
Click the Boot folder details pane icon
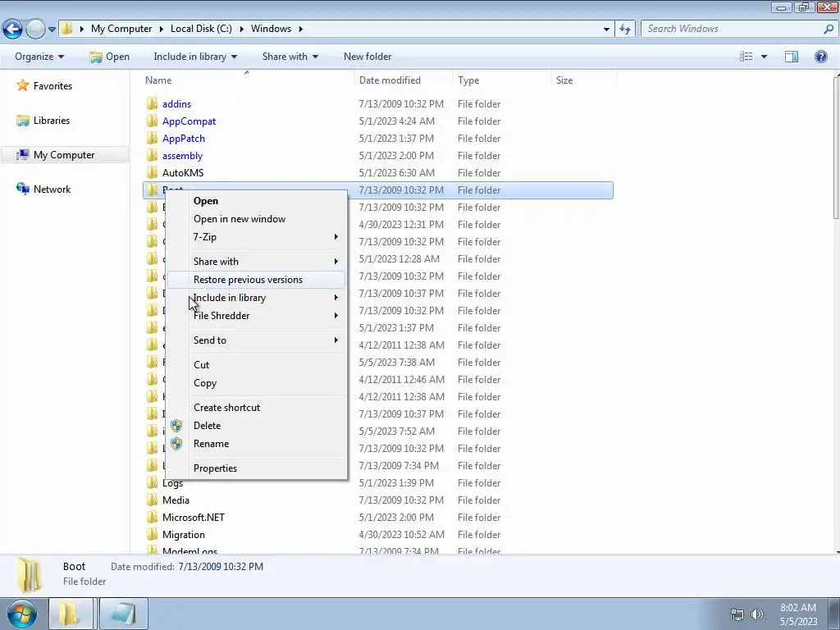[29, 575]
